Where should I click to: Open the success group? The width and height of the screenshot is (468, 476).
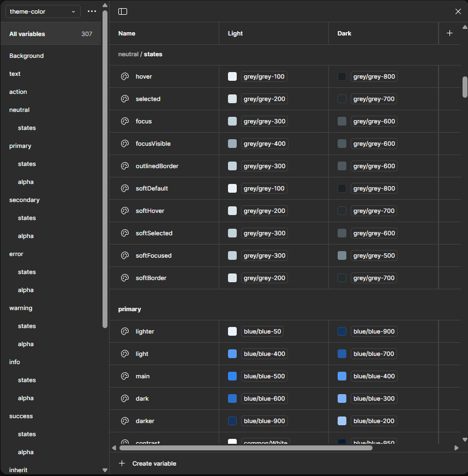click(x=21, y=416)
